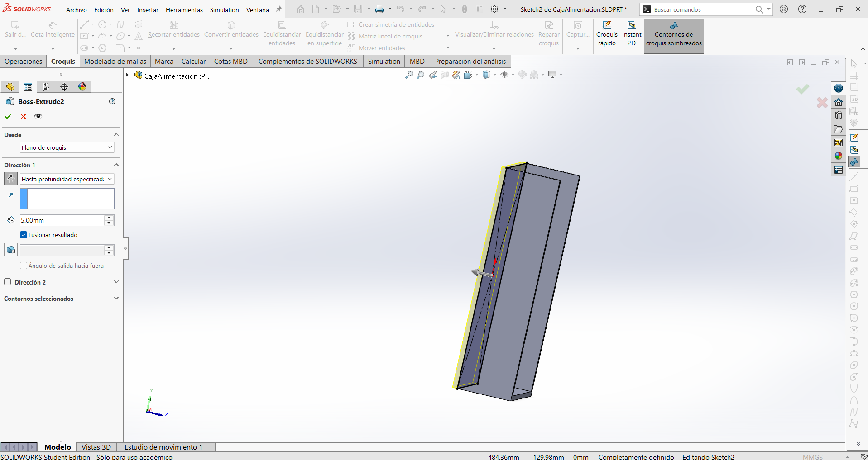Open Estudio de movimiento 1 tab
Screen dimensions: 868x460
pos(163,447)
